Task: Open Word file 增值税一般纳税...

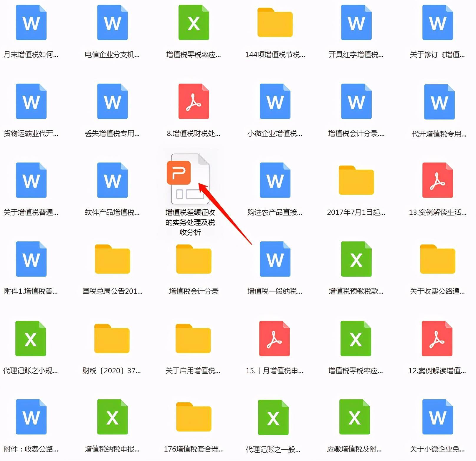Action: click(275, 259)
